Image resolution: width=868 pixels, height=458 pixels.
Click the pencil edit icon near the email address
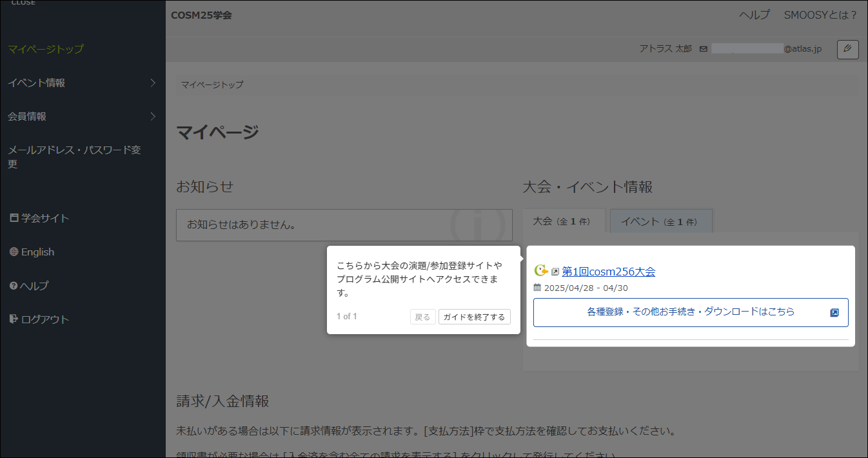point(847,50)
